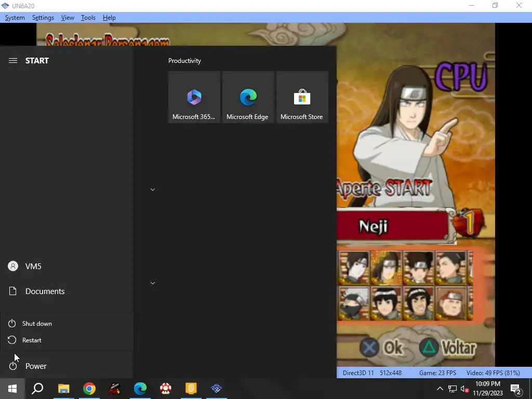Open the System menu
532x399 pixels.
[x=15, y=18]
